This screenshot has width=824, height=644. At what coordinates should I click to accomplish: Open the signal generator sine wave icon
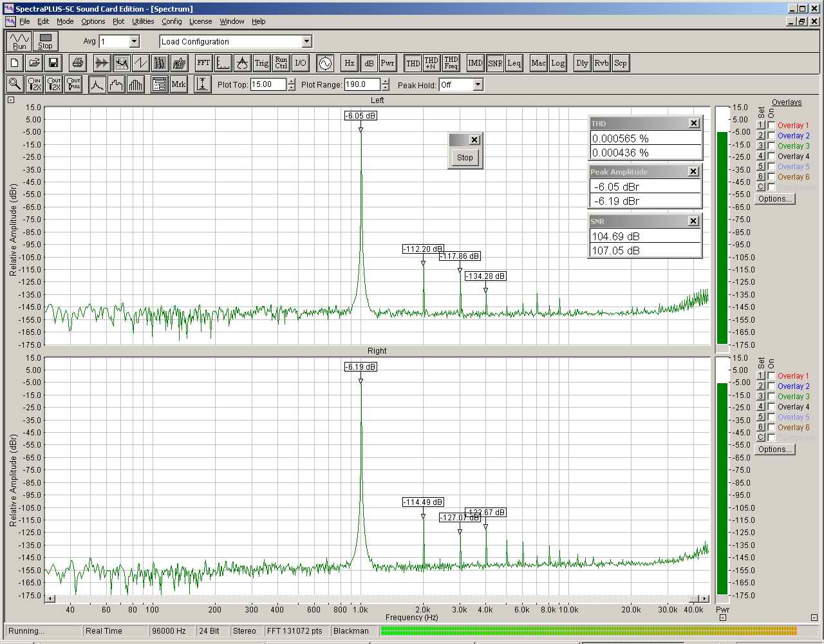(325, 63)
